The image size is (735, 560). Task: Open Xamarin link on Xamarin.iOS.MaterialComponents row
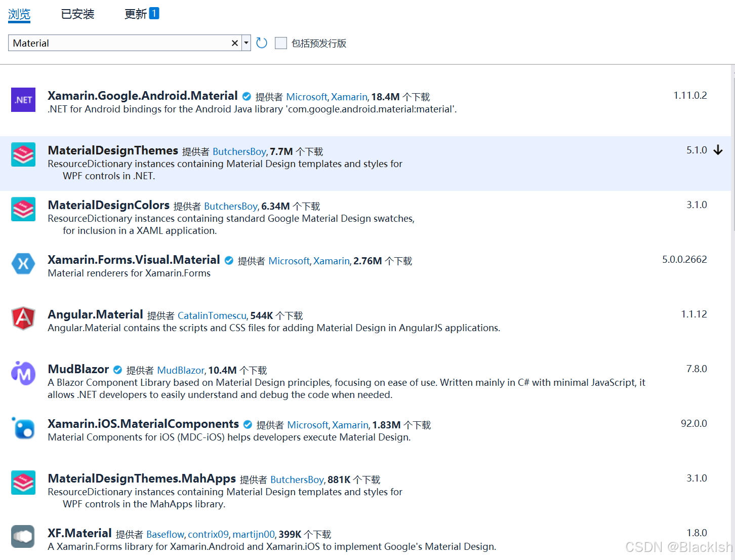point(350,425)
